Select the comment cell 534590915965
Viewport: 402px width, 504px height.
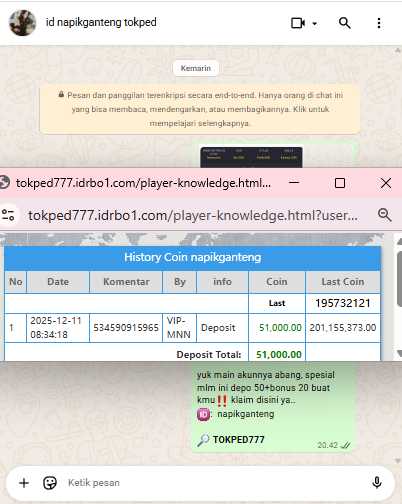(126, 328)
